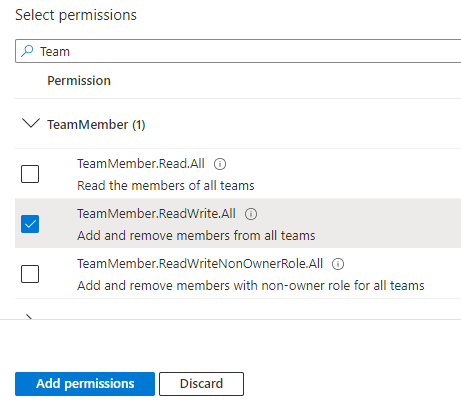Open info icon for TeamMember.Read.All

point(220,164)
